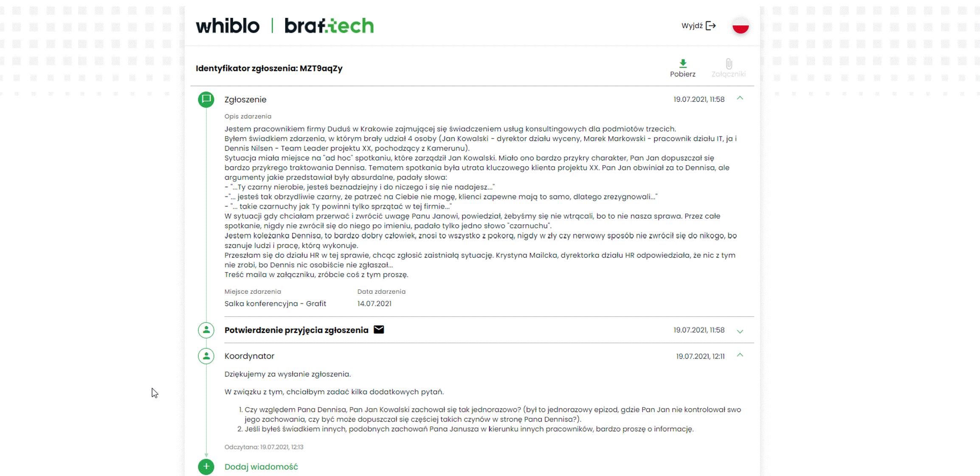Select the Koordynator message heading

point(249,356)
